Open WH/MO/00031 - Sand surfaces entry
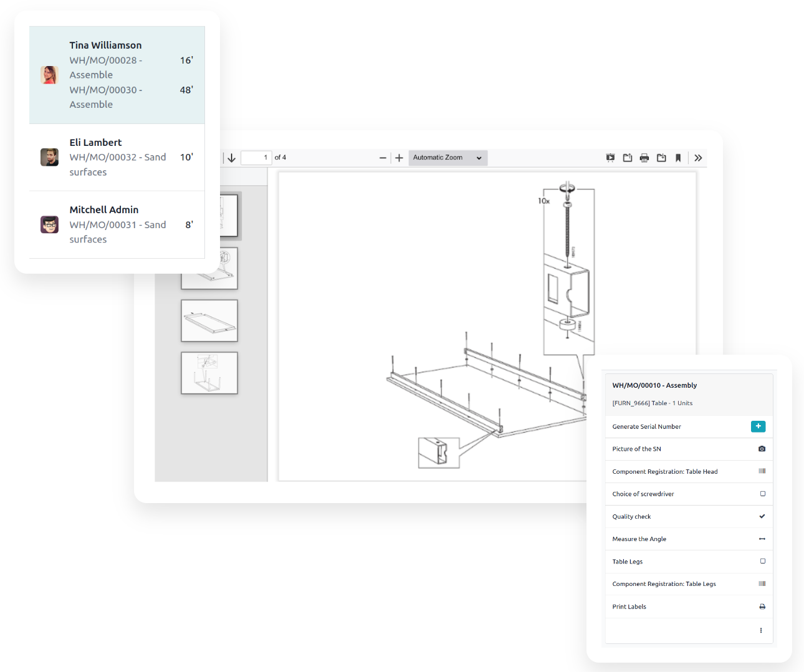Image resolution: width=804 pixels, height=672 pixels. pos(118,232)
